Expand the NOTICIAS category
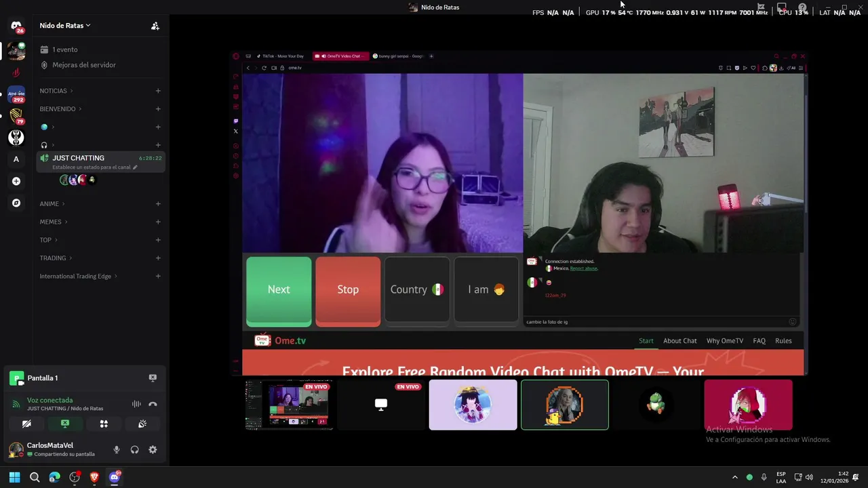 click(56, 91)
